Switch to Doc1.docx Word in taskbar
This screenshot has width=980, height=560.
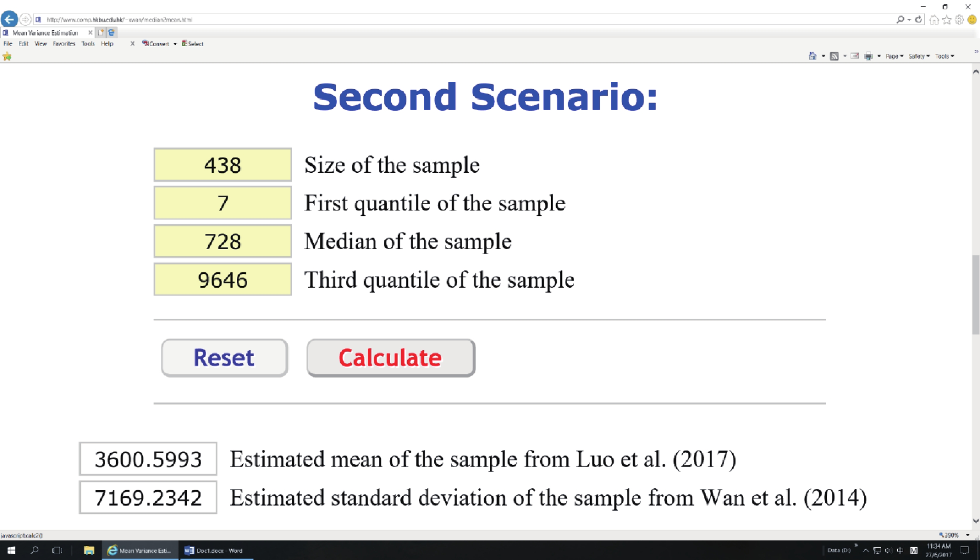click(x=214, y=550)
